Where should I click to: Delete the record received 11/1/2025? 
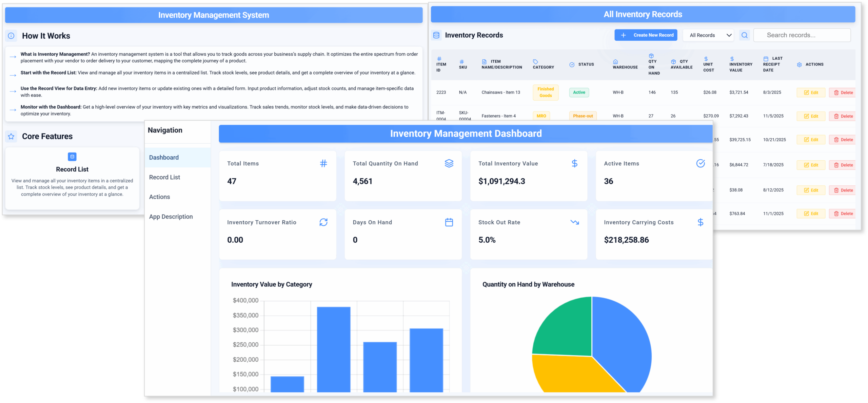coord(842,214)
